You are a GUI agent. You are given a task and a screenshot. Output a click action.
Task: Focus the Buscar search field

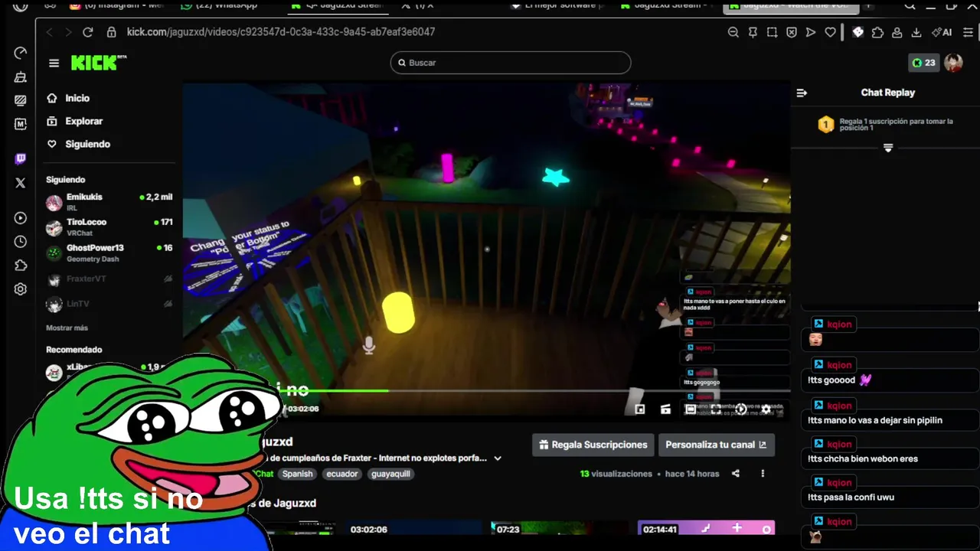511,63
